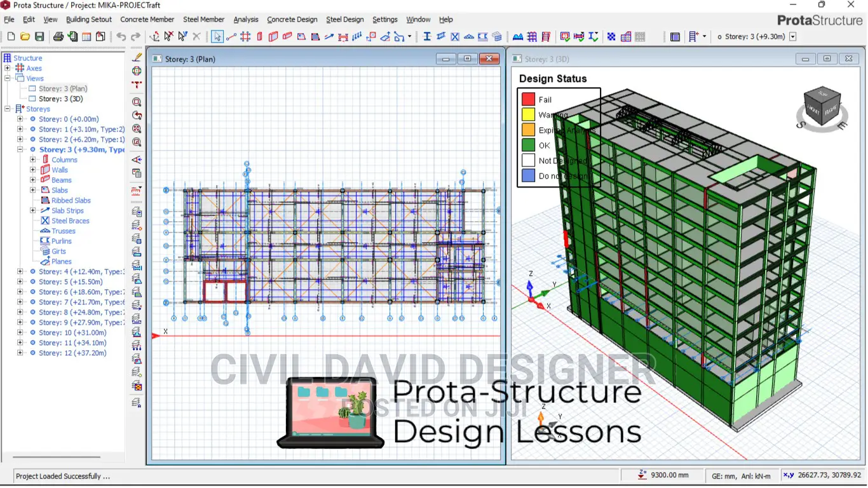The height and width of the screenshot is (488, 868).
Task: Expand Storey: 0 (+0.00m) node
Action: (x=20, y=119)
